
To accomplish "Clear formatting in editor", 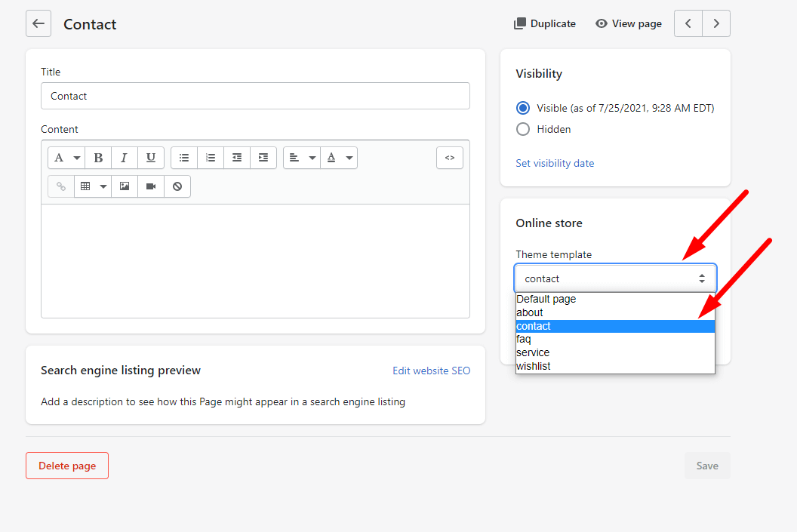I will [177, 186].
